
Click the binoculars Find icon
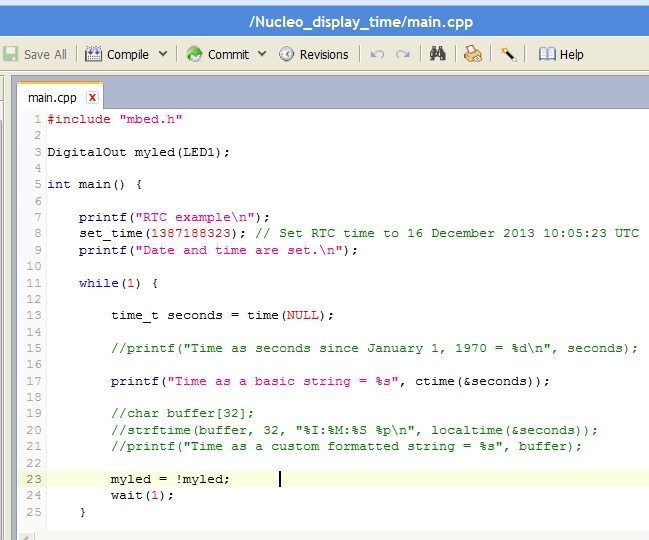tap(437, 54)
